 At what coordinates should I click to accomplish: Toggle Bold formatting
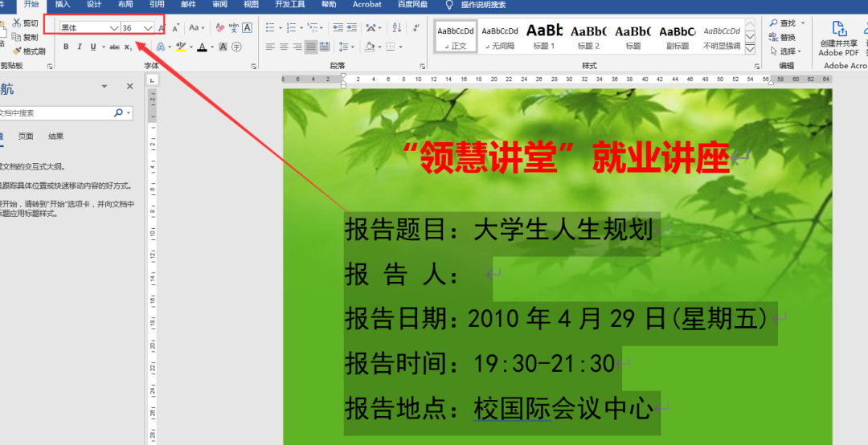coord(66,47)
